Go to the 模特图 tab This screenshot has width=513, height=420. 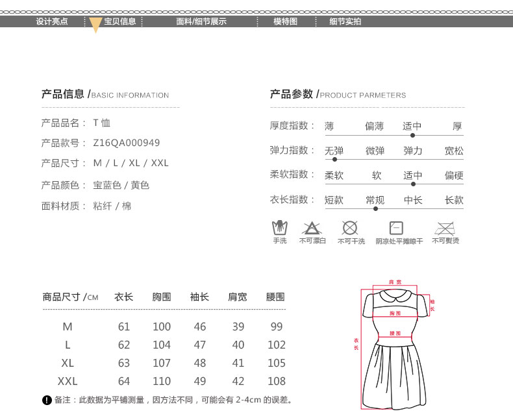[x=285, y=21]
